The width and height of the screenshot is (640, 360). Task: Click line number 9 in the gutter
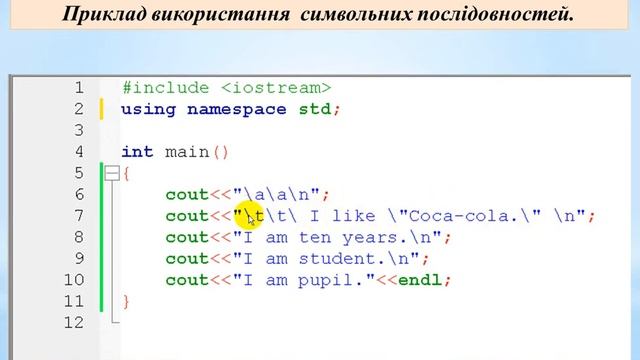79,258
